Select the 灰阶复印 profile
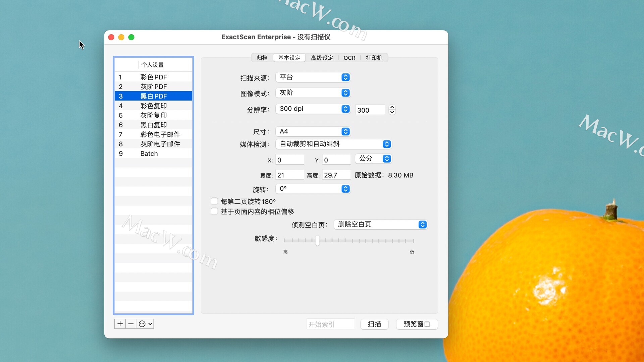 coord(154,115)
